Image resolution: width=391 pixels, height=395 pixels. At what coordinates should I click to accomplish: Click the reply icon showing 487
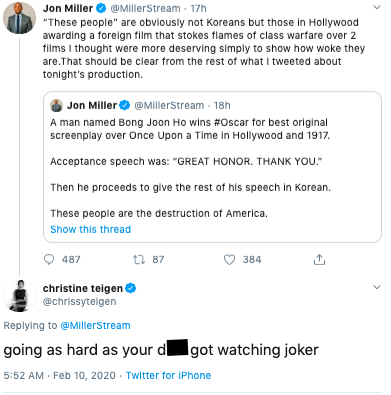click(x=49, y=259)
